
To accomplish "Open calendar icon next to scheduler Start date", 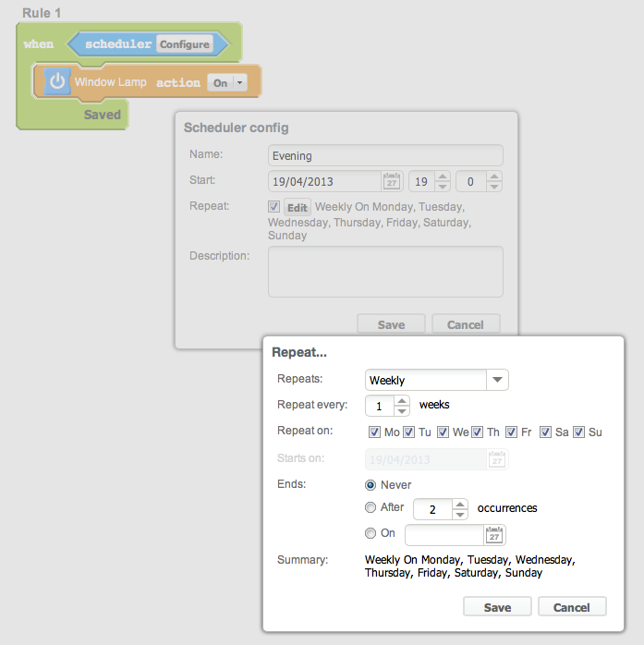I will (x=392, y=181).
